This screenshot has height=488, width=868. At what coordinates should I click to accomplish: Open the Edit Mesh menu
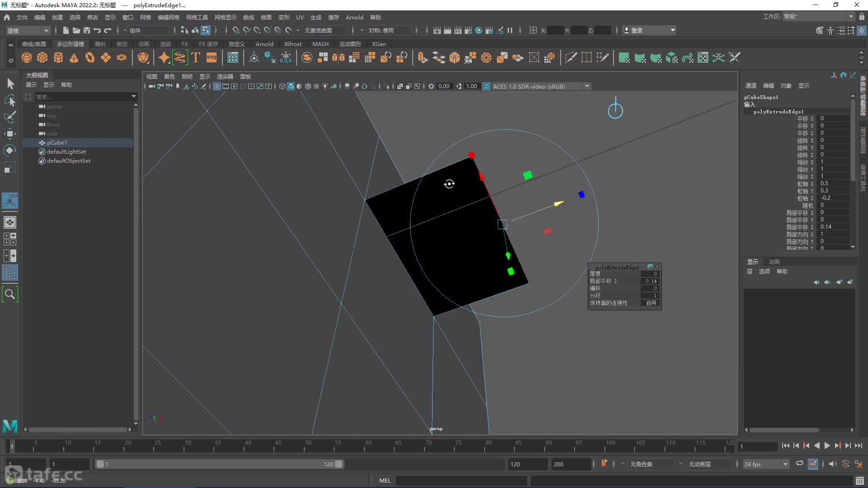(168, 17)
